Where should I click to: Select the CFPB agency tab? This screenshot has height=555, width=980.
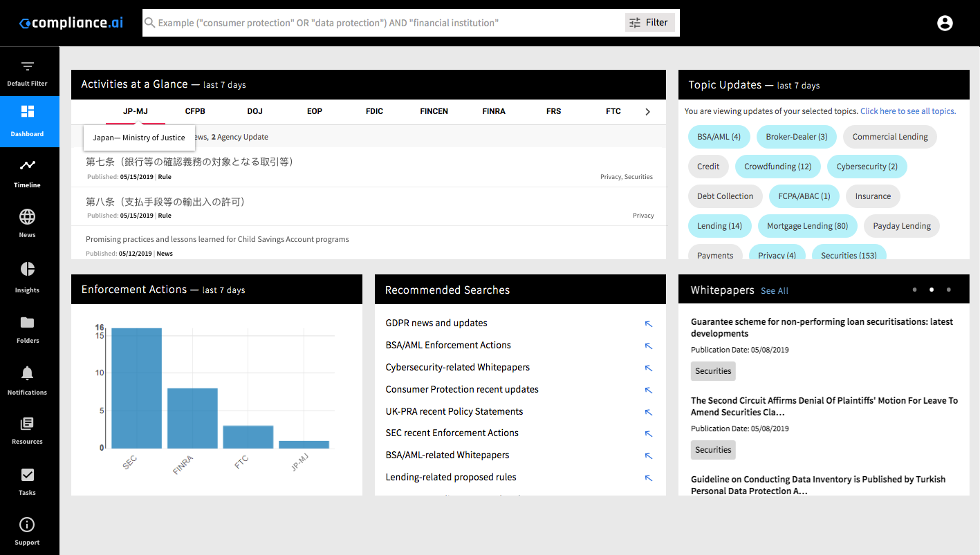click(195, 111)
